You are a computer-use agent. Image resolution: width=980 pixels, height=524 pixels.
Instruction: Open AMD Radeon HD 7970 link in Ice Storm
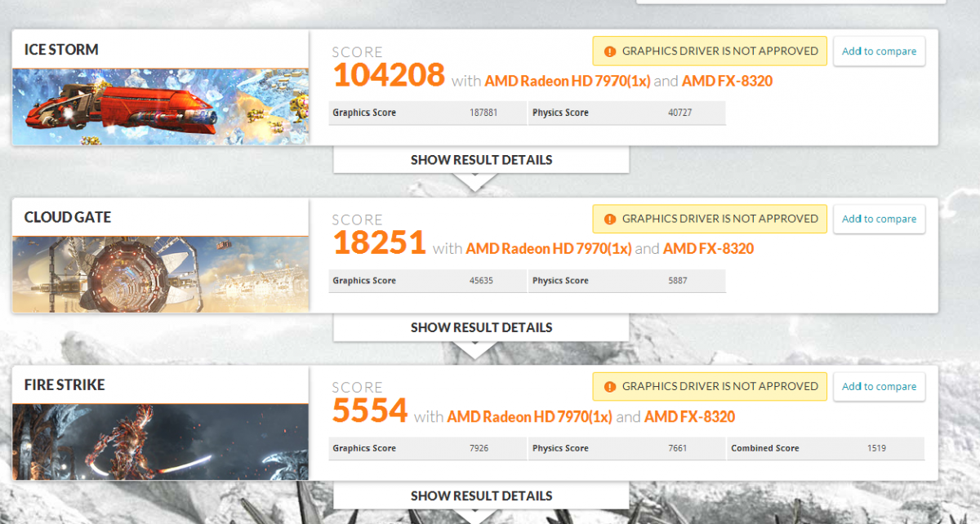click(x=568, y=81)
